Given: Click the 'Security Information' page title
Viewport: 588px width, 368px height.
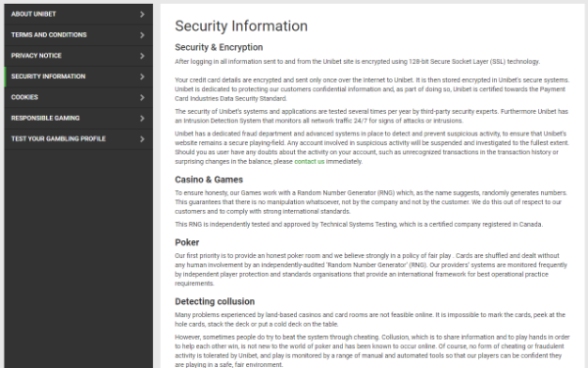Looking at the screenshot, I should click(241, 26).
